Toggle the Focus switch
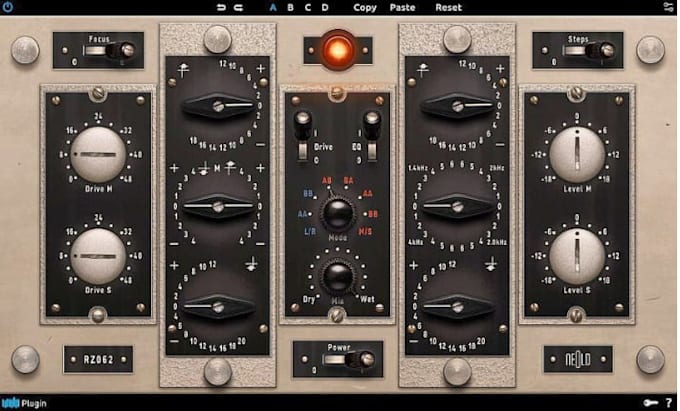This screenshot has height=411, width=680. (x=111, y=51)
